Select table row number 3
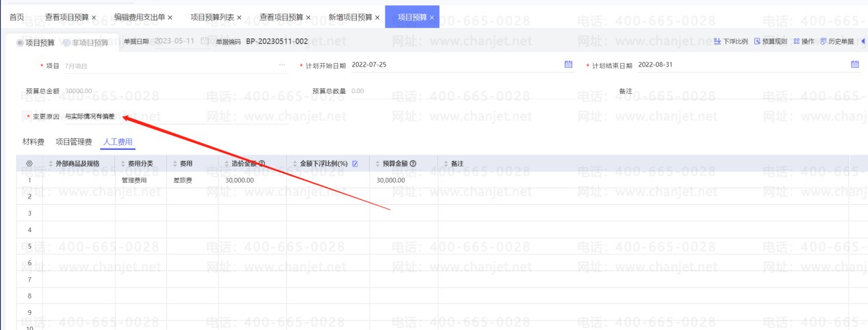The image size is (868, 330). pos(29,213)
